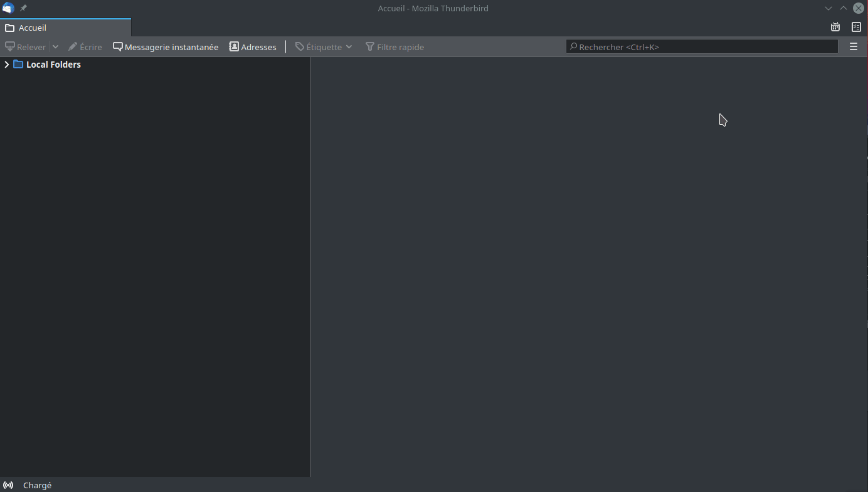
Task: Open the Thunderbird hamburger application menu
Action: (x=853, y=47)
